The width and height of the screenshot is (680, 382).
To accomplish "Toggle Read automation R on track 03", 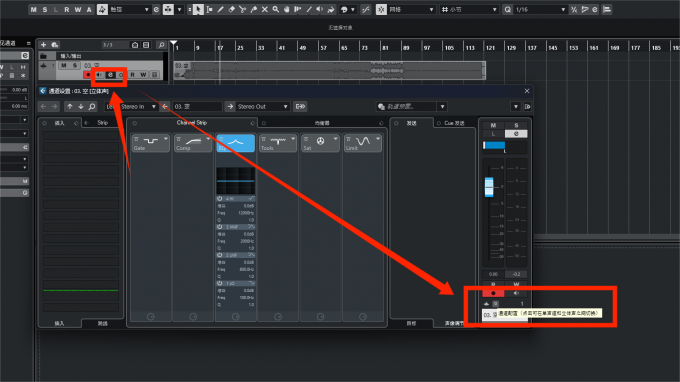I will coord(132,75).
